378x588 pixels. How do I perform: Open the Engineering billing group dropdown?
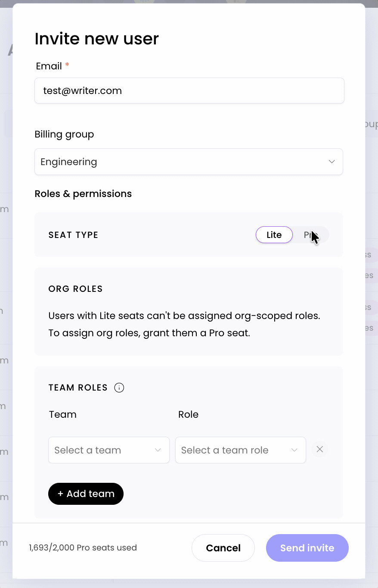(189, 162)
